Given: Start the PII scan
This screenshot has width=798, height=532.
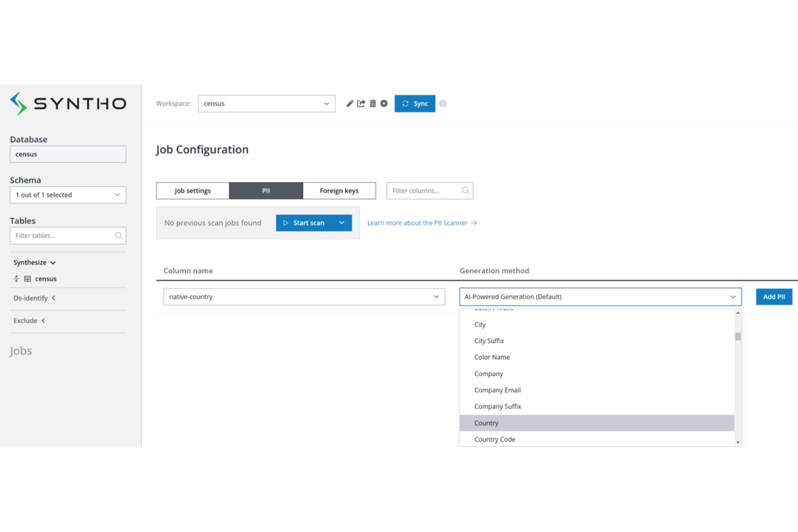Looking at the screenshot, I should (x=304, y=223).
